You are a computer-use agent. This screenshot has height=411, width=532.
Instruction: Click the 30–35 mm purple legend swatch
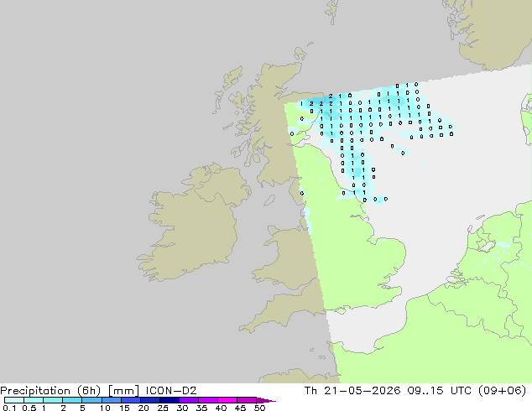[188, 400]
